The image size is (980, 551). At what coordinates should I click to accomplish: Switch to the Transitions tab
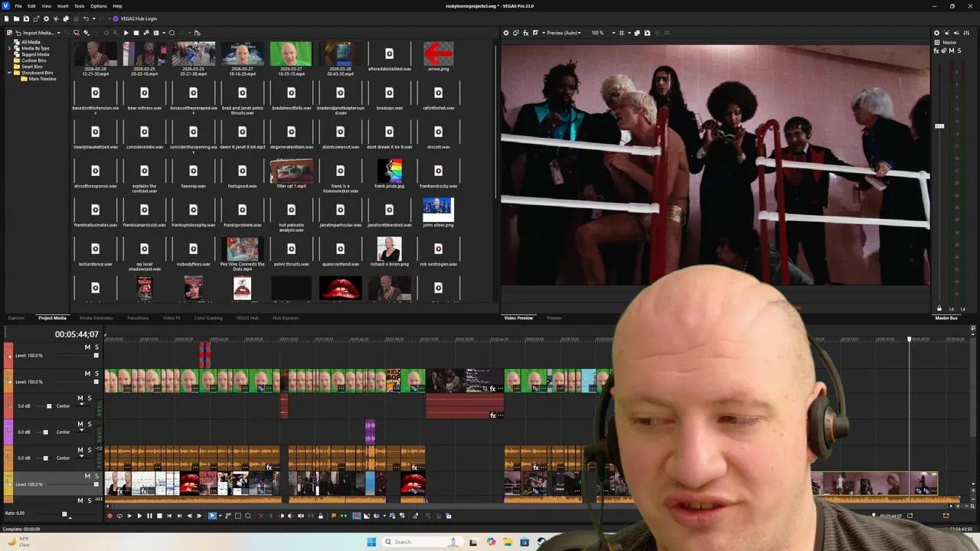138,318
